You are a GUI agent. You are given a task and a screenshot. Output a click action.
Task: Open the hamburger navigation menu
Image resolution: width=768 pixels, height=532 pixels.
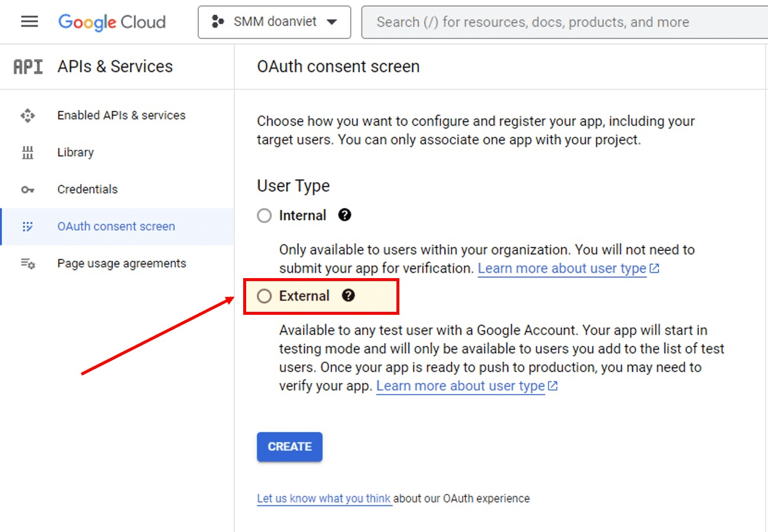click(29, 22)
